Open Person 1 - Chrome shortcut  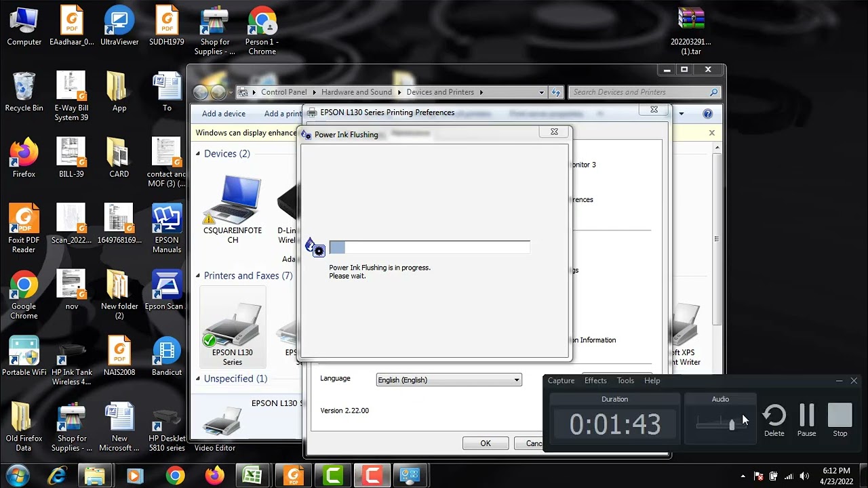(262, 30)
